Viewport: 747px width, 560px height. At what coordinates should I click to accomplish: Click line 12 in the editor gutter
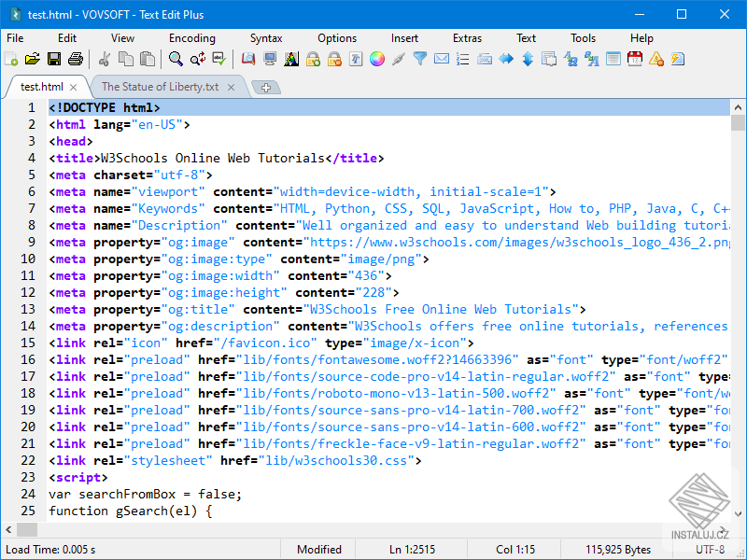coord(28,292)
